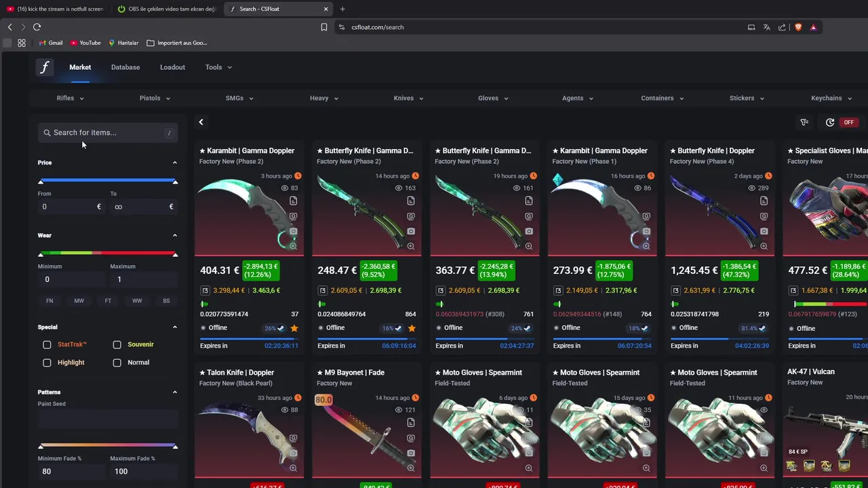The height and width of the screenshot is (488, 868).
Task: Collapse the Price filter section
Action: [x=174, y=163]
